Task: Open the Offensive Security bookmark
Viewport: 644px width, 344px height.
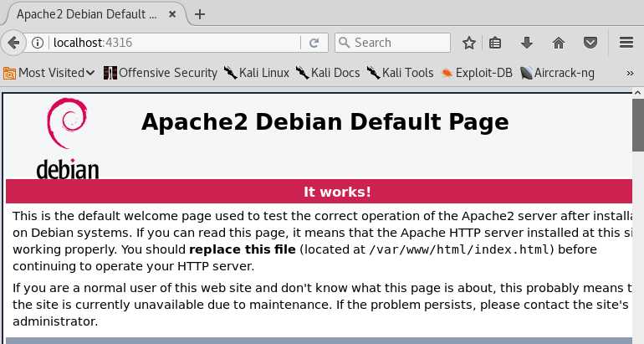Action: (161, 73)
